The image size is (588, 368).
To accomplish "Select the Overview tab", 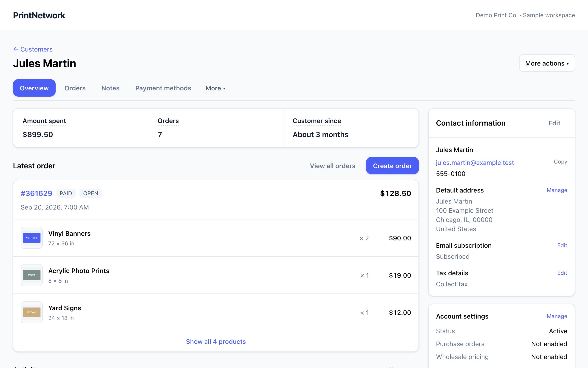I will tap(34, 88).
